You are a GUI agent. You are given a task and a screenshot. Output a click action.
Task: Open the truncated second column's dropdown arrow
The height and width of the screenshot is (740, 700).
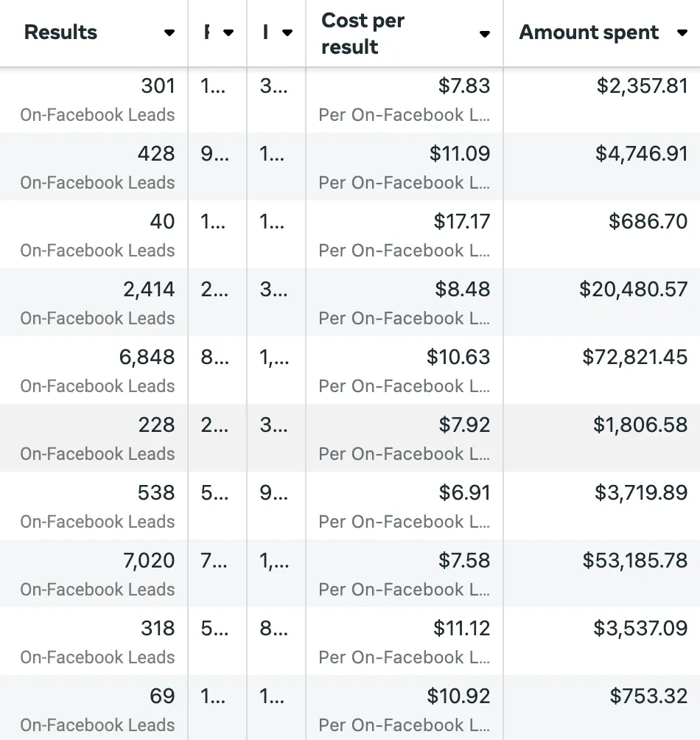(x=228, y=32)
